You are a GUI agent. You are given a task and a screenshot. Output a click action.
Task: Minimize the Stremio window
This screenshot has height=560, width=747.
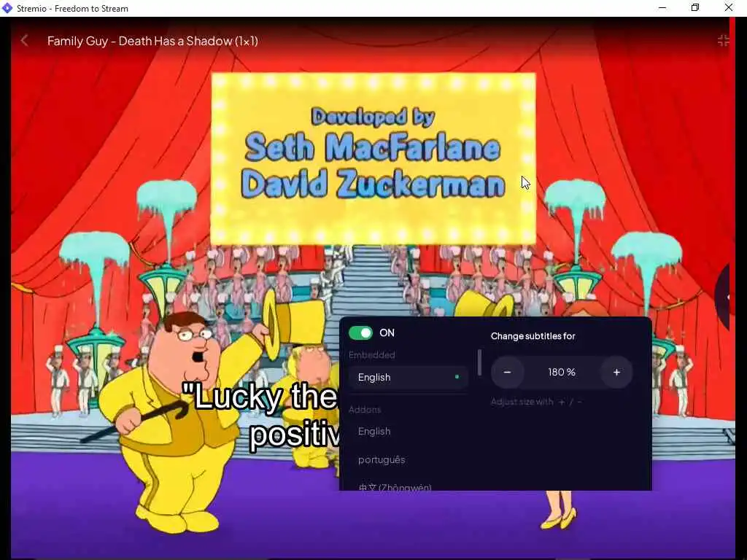[x=662, y=8]
